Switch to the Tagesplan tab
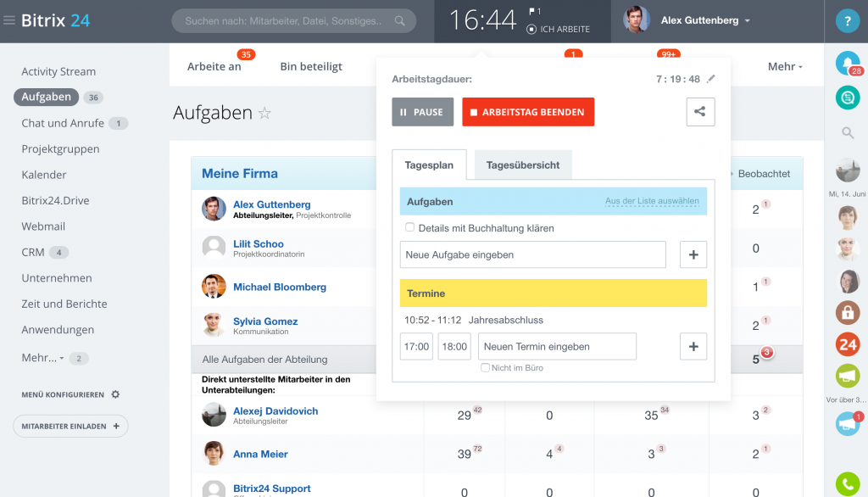The image size is (868, 497). [x=429, y=165]
